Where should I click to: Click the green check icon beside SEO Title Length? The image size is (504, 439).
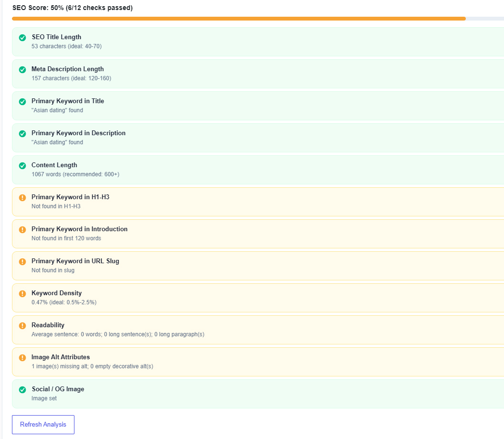[x=22, y=38]
